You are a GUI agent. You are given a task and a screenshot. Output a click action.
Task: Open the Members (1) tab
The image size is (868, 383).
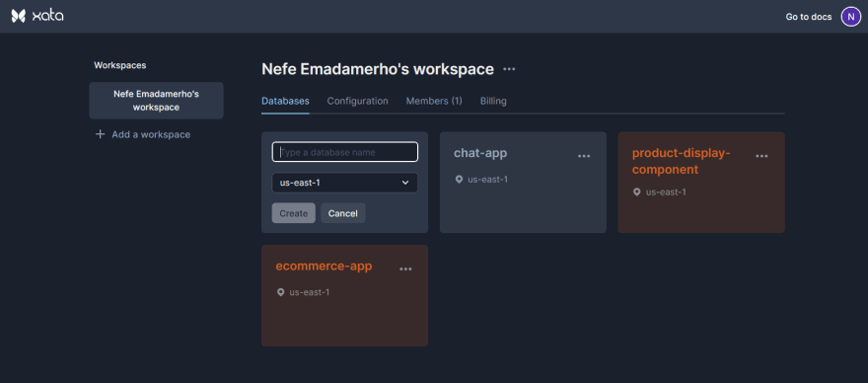(434, 101)
